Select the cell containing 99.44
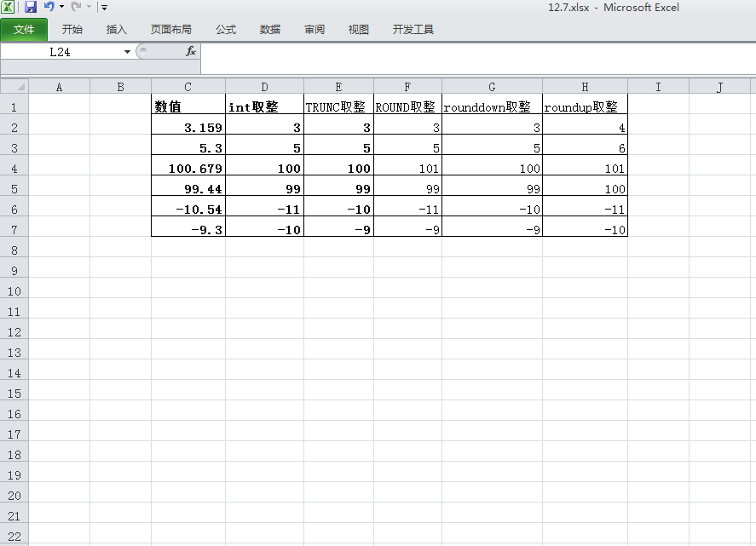The width and height of the screenshot is (756, 546). [188, 186]
